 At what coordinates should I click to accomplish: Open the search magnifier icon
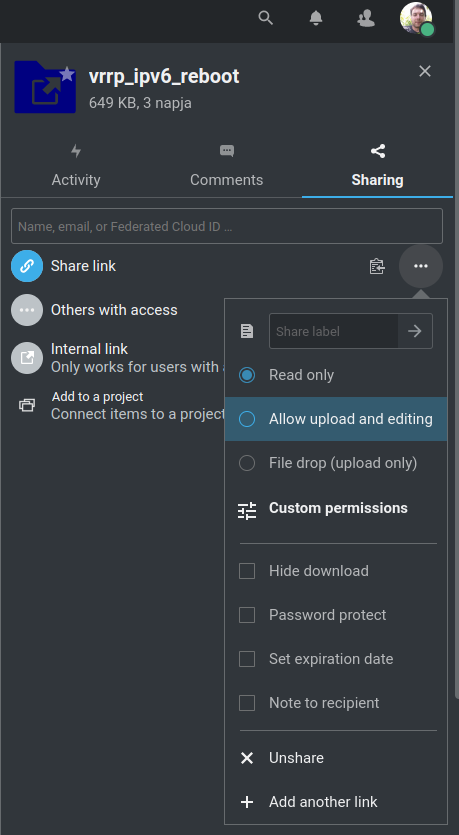(265, 18)
